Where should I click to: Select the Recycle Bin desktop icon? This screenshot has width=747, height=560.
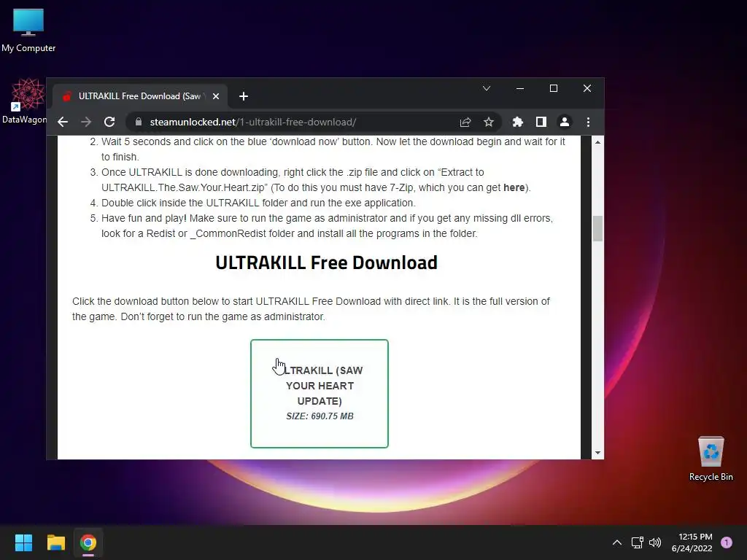click(x=711, y=459)
